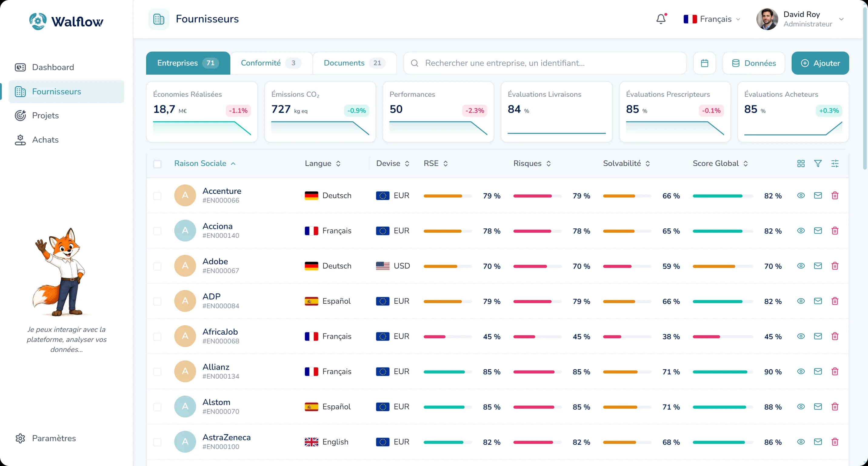868x466 pixels.
Task: Sort by Raison Sociale column
Action: [x=205, y=164]
